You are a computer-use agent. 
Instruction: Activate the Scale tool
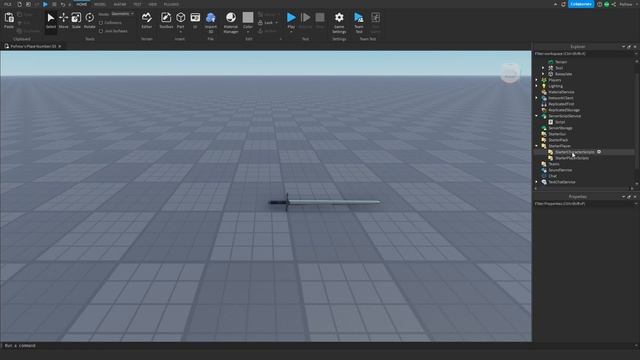click(76, 21)
